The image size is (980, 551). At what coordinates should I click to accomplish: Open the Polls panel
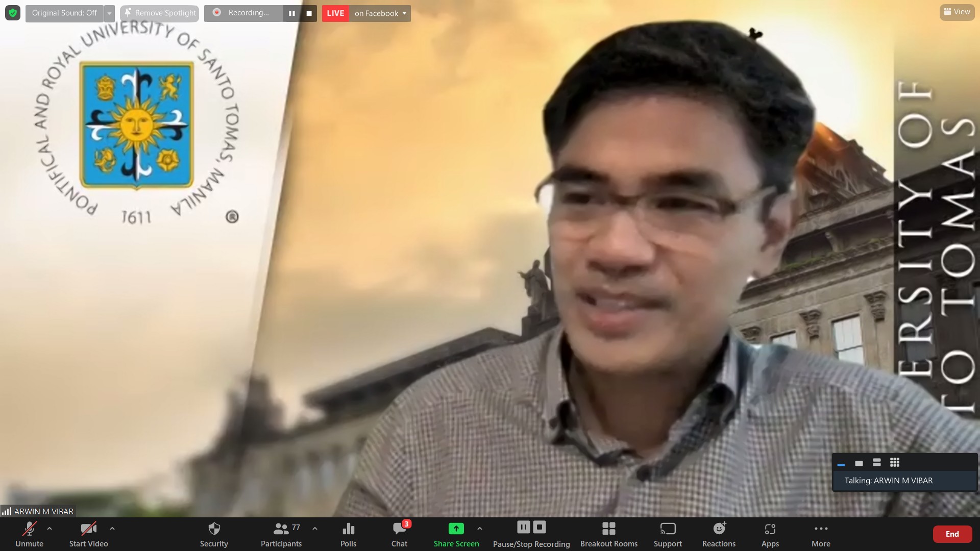(x=348, y=534)
